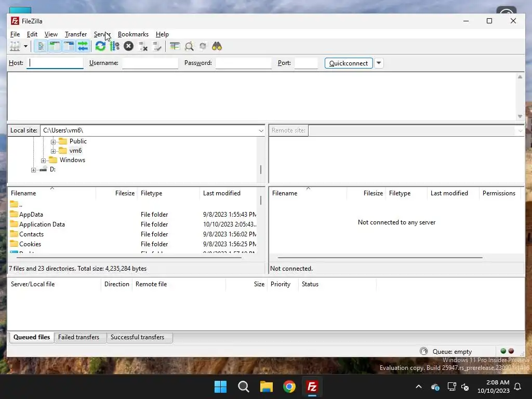
Task: Toggle transfer queue display
Action: pyautogui.click(x=83, y=46)
